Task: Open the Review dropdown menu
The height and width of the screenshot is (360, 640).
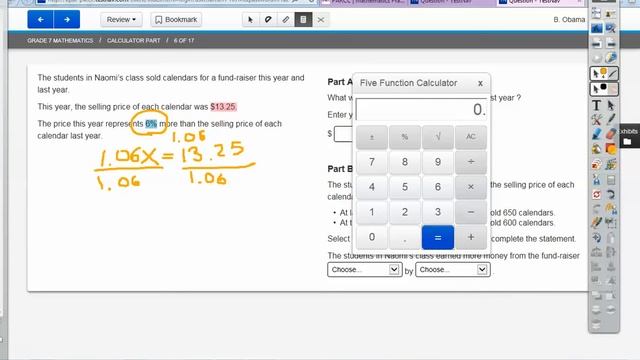Action: 121,20
